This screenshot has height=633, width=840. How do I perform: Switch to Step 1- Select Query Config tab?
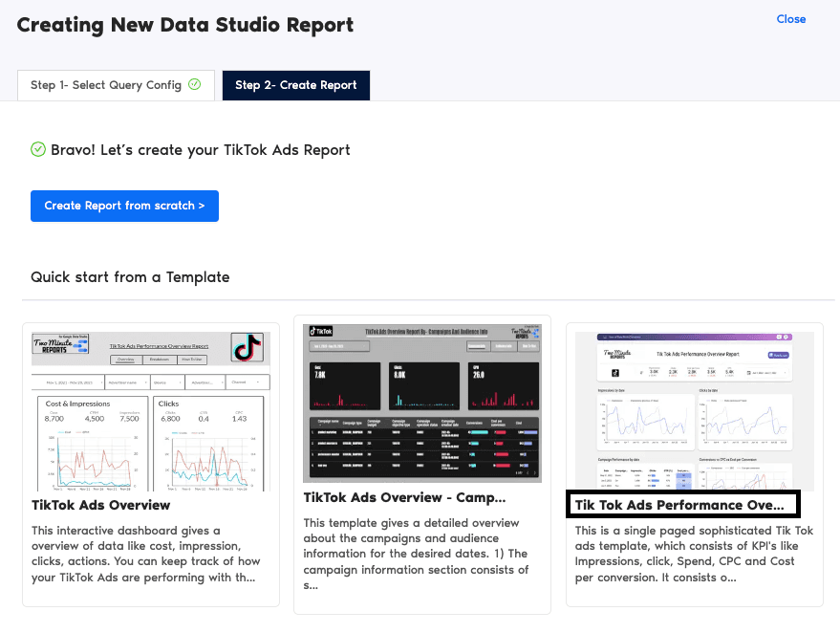click(116, 85)
